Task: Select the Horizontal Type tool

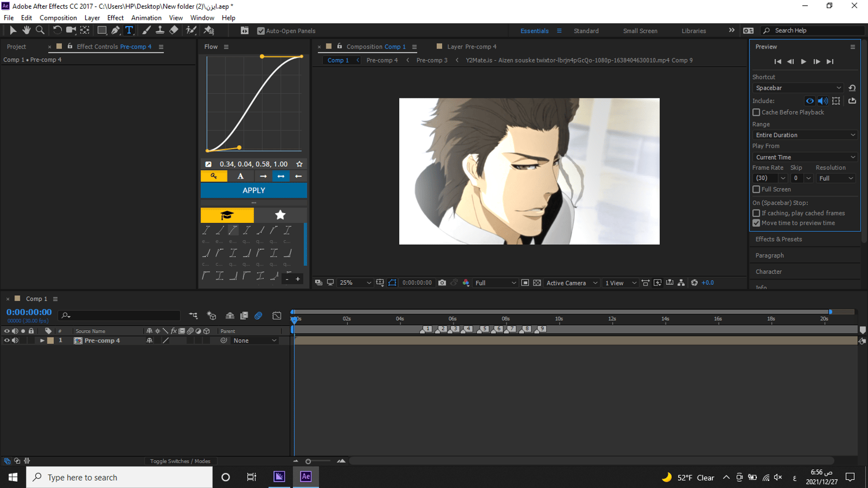Action: [129, 30]
